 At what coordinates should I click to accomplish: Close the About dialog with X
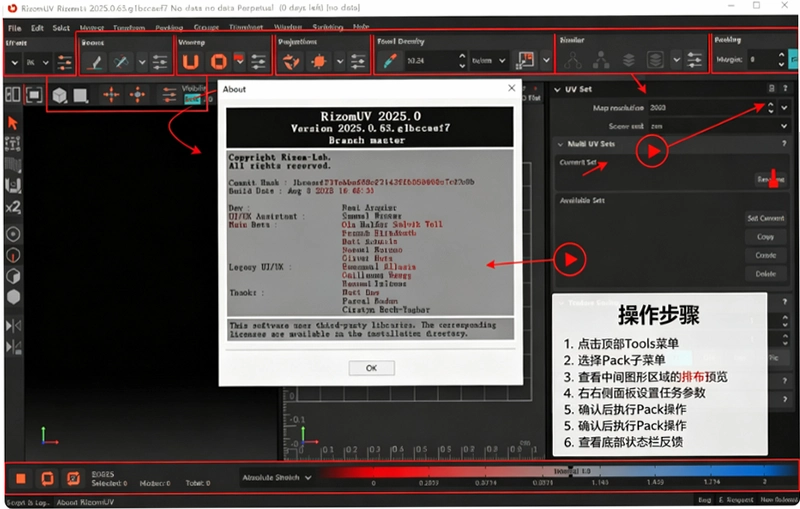click(511, 88)
